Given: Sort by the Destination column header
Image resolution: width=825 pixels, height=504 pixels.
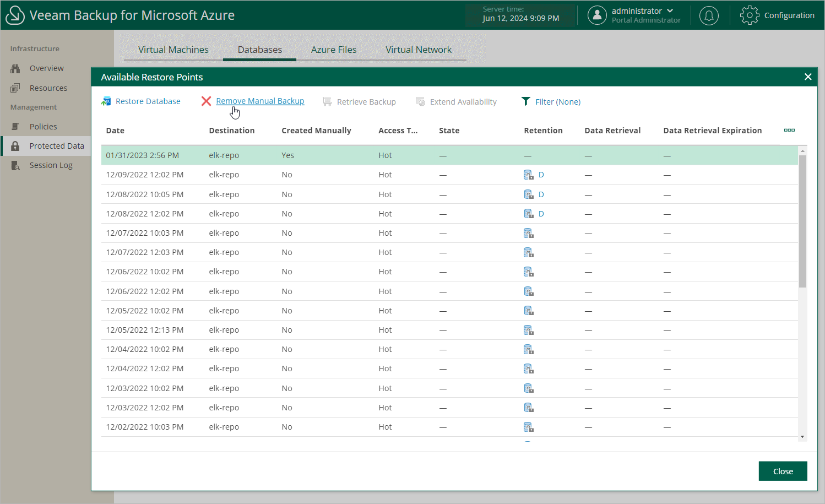Looking at the screenshot, I should point(232,131).
